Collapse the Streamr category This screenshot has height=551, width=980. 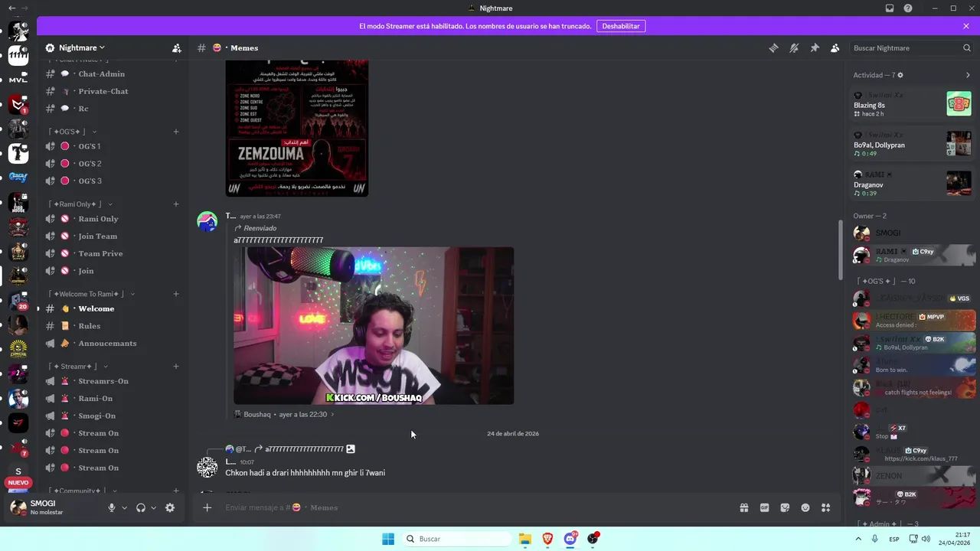tap(77, 367)
